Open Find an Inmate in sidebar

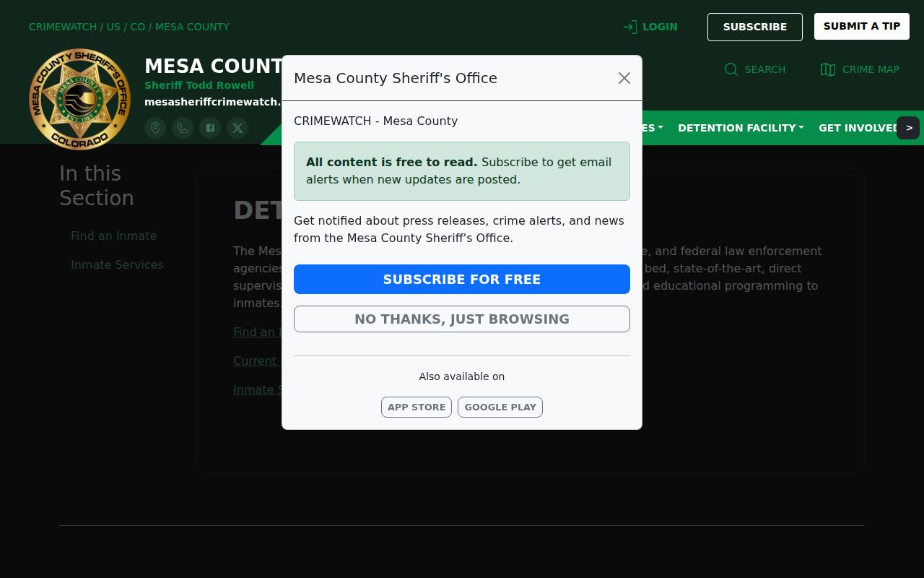[113, 236]
